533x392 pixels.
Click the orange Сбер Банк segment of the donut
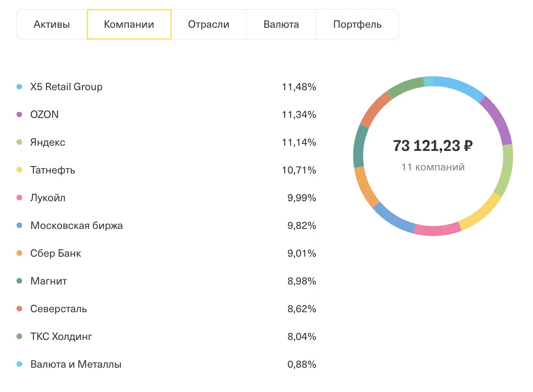(365, 187)
